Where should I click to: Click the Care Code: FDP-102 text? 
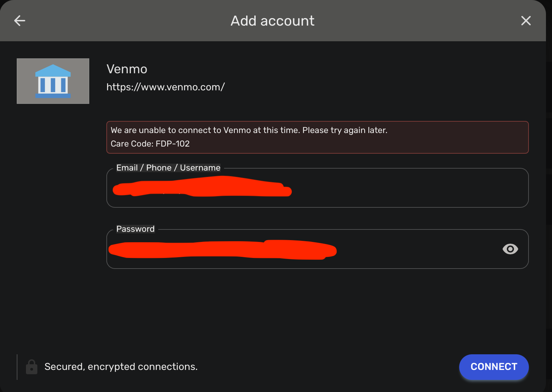point(150,144)
